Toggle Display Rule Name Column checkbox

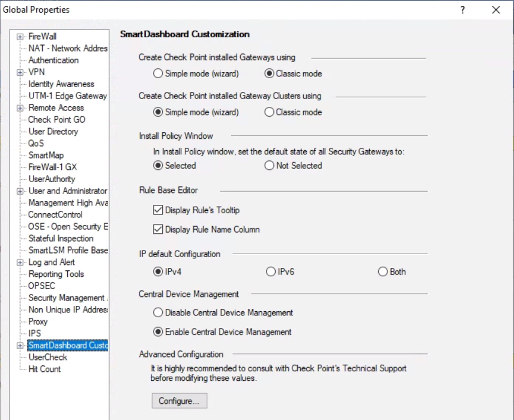(158, 230)
